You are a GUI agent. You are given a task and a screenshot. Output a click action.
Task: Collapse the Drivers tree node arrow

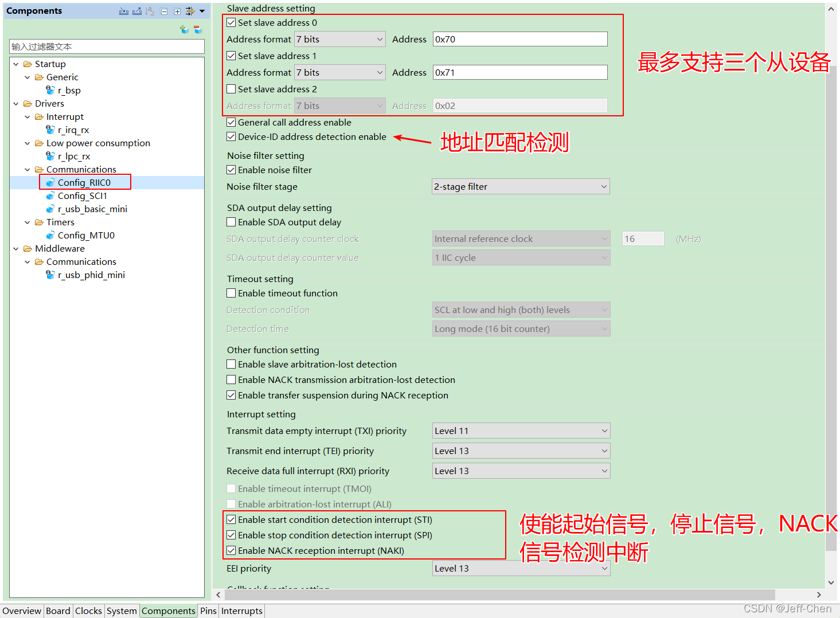16,103
